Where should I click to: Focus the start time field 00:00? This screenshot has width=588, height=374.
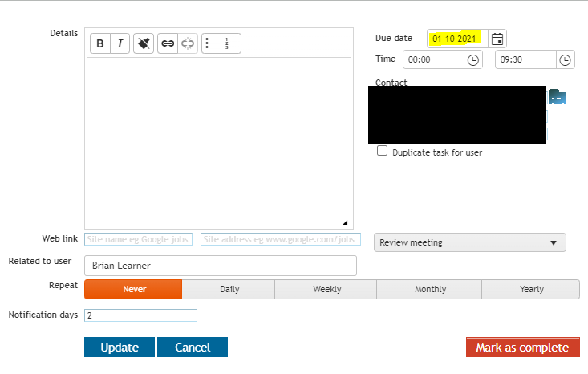point(433,59)
